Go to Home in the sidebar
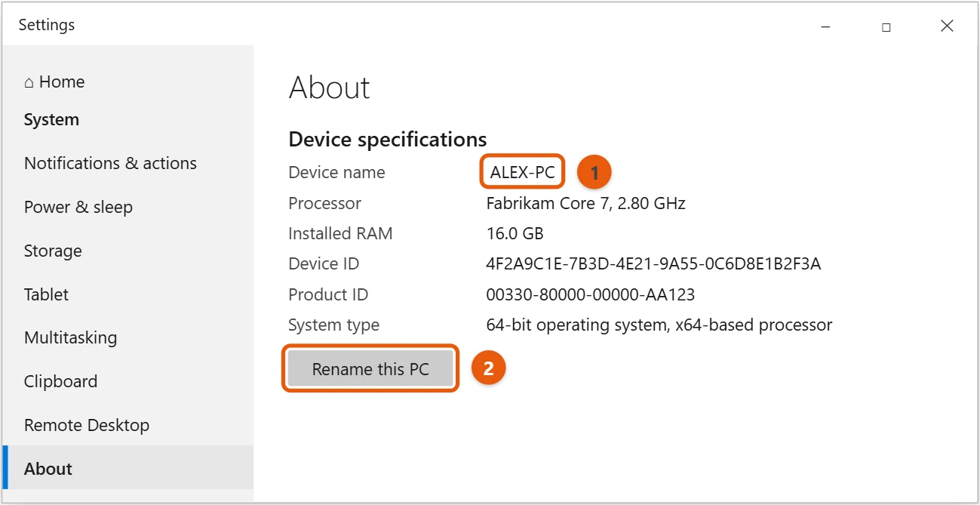The width and height of the screenshot is (980, 505). pyautogui.click(x=54, y=82)
